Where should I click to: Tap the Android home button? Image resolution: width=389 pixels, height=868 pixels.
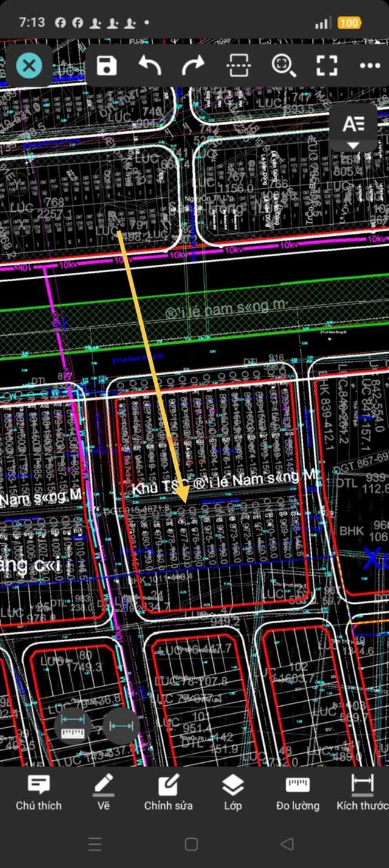click(x=191, y=844)
